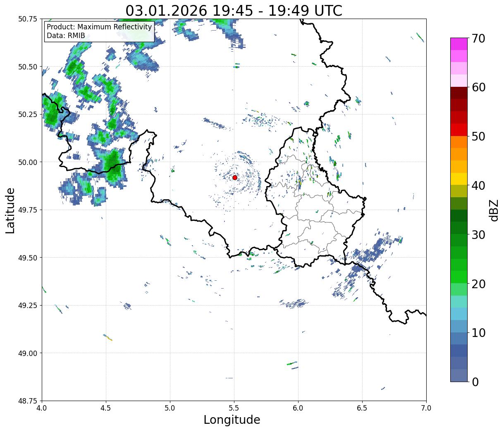Click the 50.50 latitude tick label
This screenshot has height=430, width=504.
[x=28, y=67]
